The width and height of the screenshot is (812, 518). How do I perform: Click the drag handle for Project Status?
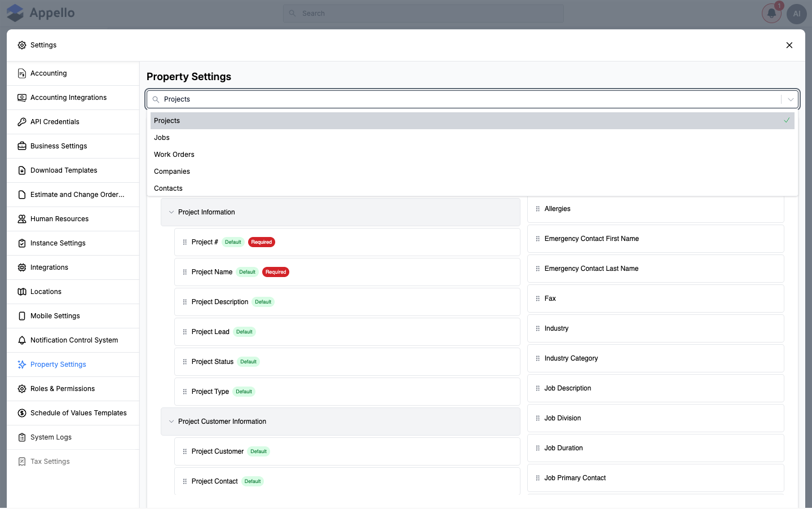point(185,362)
